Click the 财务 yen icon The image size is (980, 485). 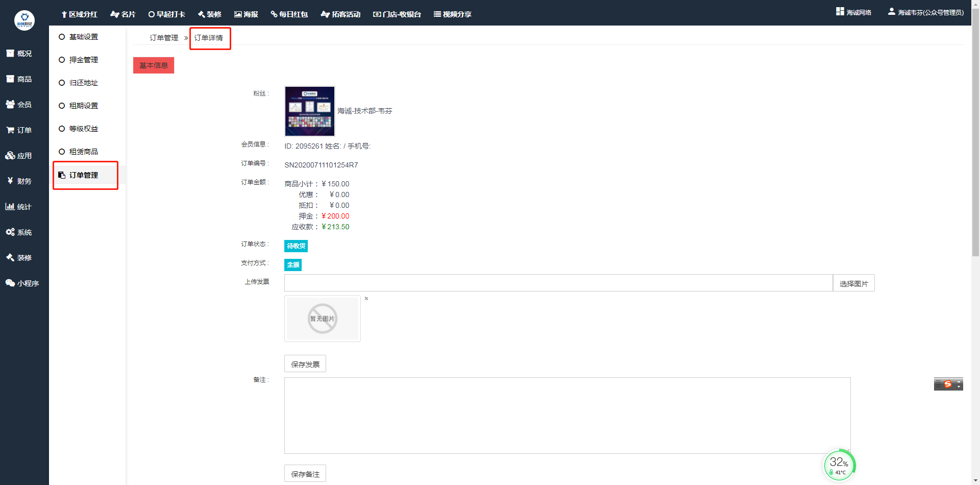tap(10, 181)
